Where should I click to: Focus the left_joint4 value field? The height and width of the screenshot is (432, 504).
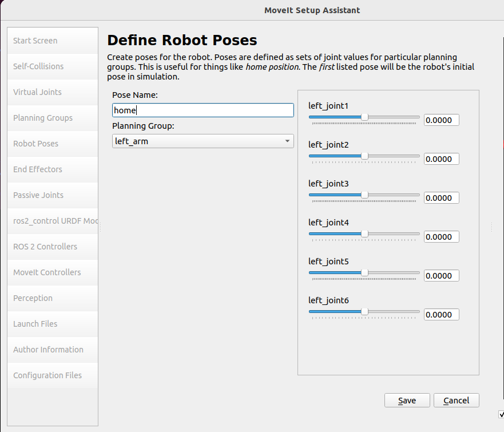click(441, 237)
